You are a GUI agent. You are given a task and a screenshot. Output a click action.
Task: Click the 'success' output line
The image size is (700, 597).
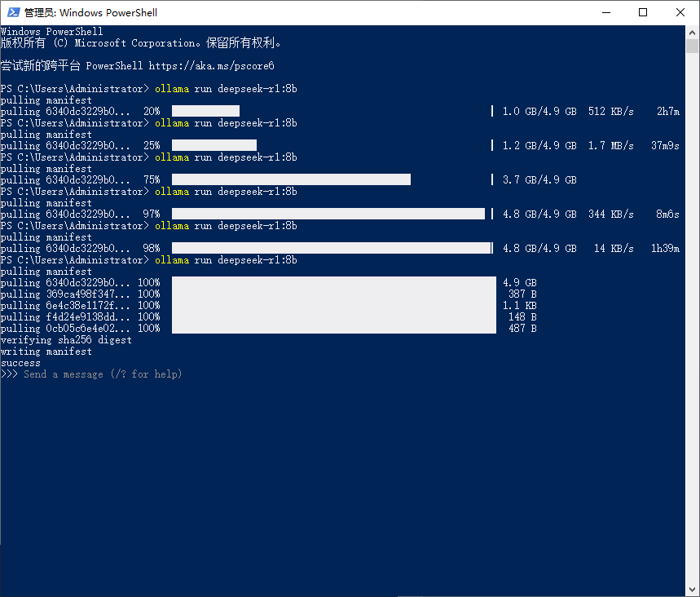tap(20, 363)
